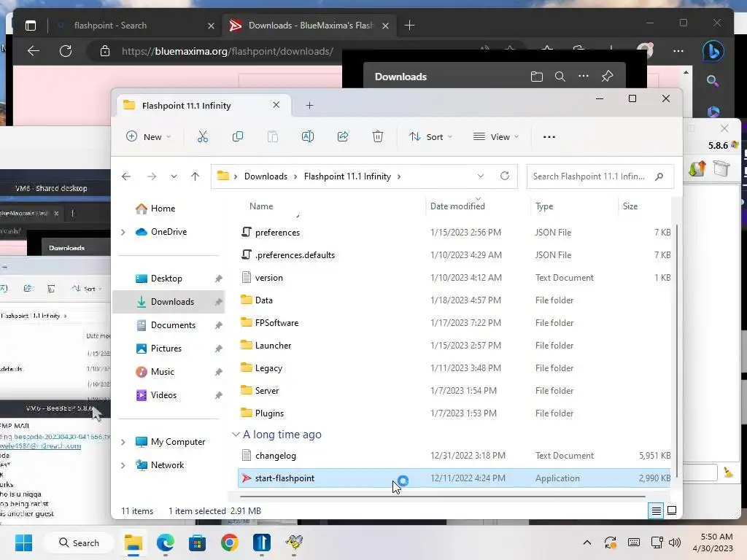Open Edge Settings and more ellipsis menu
The width and height of the screenshot is (747, 560).
[678, 51]
